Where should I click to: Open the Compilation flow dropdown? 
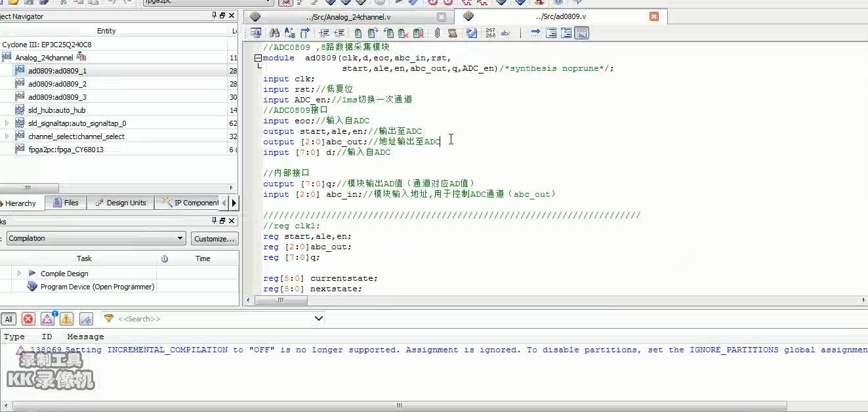click(x=180, y=238)
